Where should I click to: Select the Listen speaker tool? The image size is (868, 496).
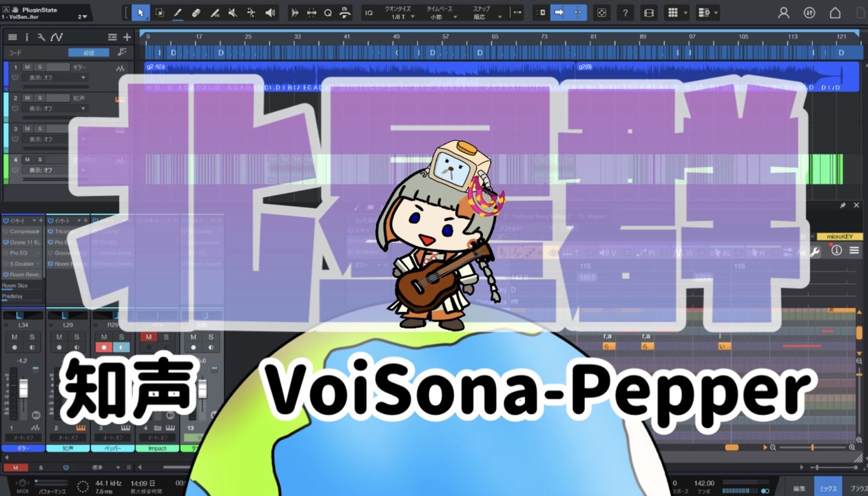click(x=270, y=12)
